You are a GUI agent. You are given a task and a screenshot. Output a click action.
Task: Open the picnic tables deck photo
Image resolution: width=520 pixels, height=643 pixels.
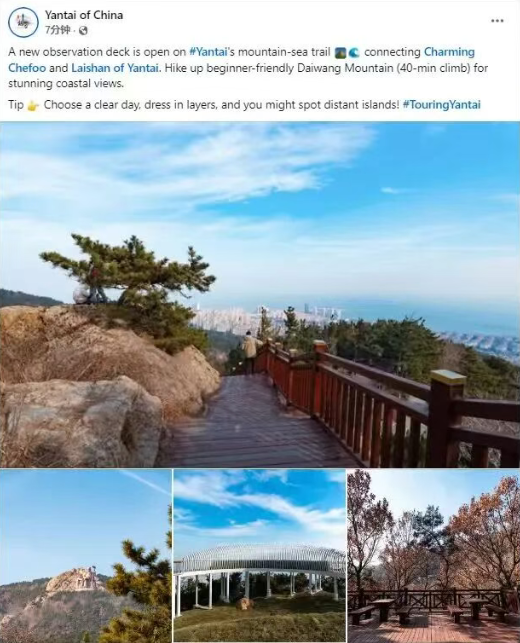434,556
